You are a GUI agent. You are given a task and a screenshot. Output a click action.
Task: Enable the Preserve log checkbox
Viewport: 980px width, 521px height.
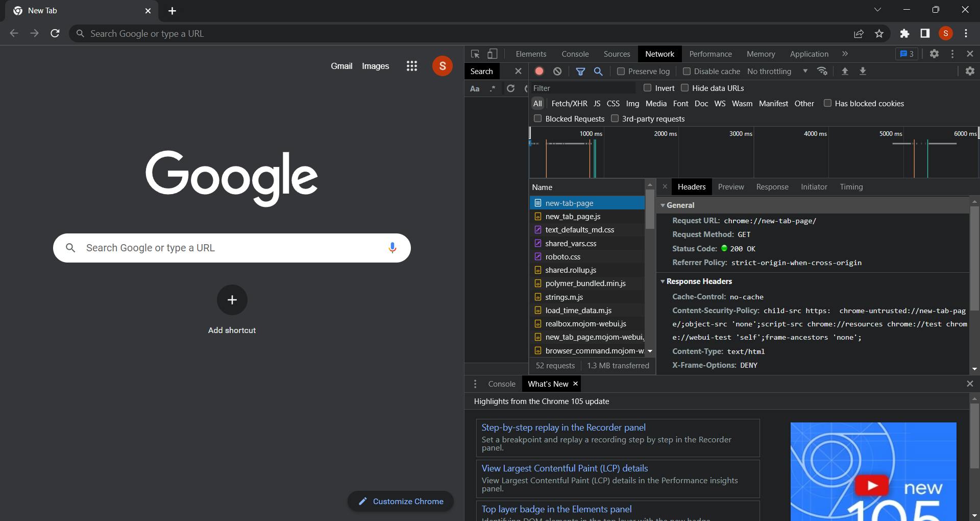pos(621,71)
